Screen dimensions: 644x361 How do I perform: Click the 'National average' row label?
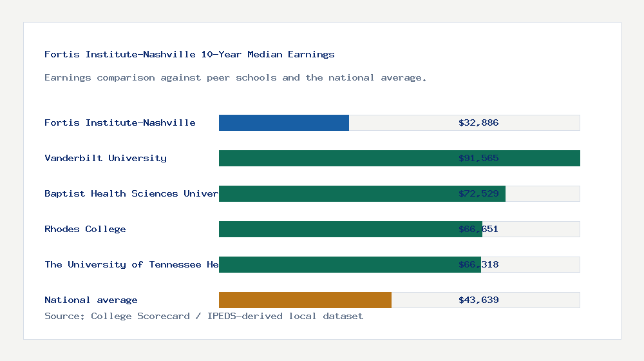(x=91, y=300)
